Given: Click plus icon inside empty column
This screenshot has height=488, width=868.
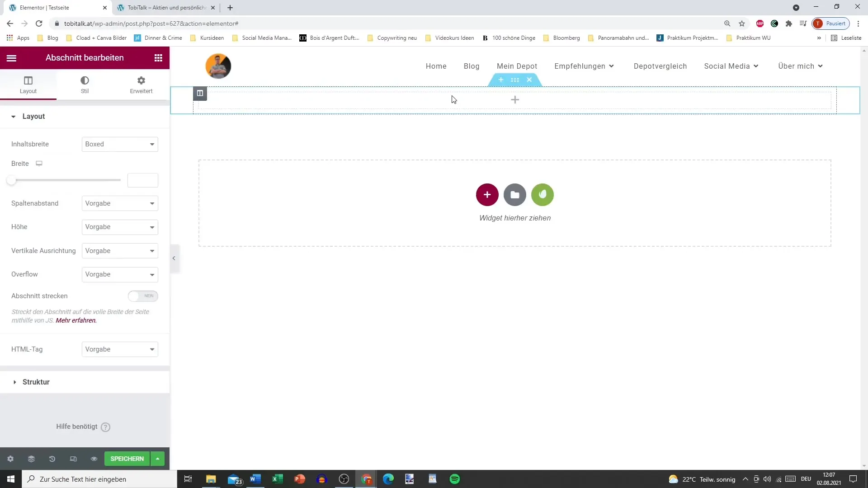Looking at the screenshot, I should (x=515, y=99).
